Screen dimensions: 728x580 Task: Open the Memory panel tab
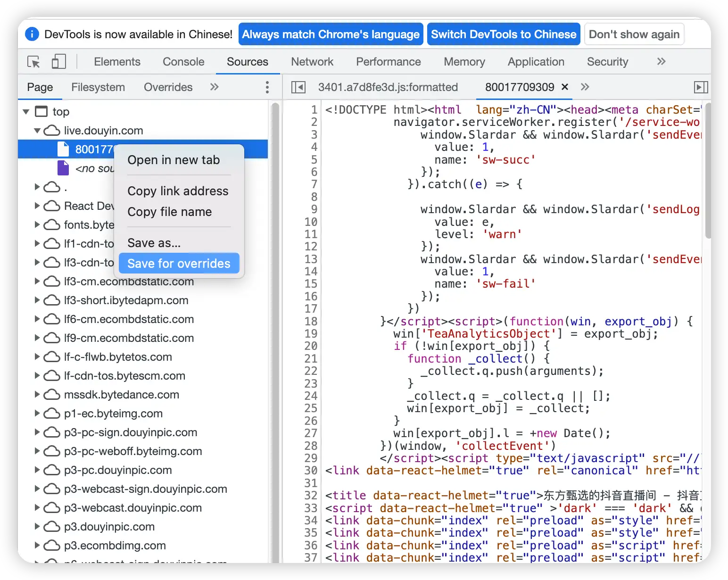pos(464,62)
